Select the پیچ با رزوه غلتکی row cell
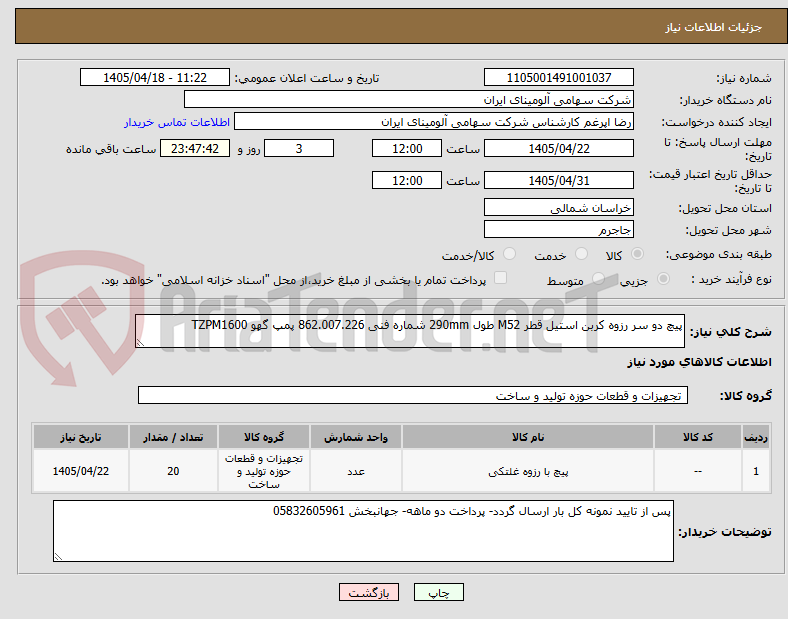The image size is (788, 619). coord(528,471)
